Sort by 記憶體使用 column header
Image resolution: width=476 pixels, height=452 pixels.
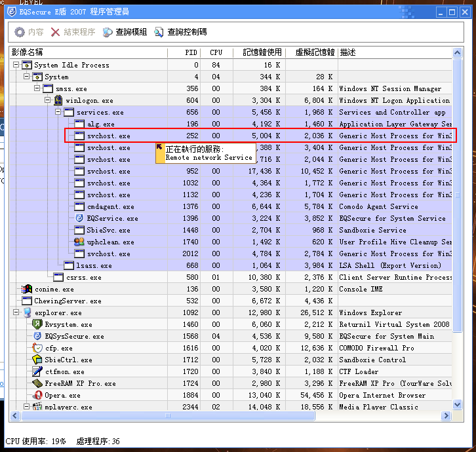[x=259, y=52]
